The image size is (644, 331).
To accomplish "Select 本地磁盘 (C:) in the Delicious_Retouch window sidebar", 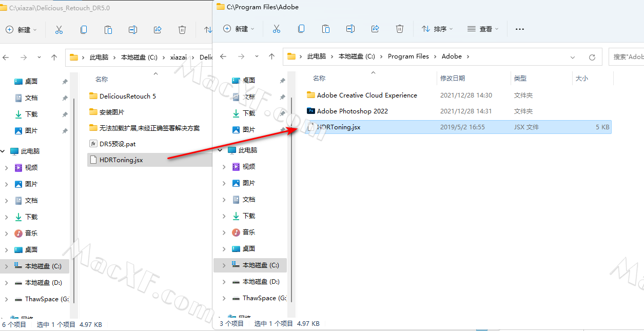I will tap(35, 266).
